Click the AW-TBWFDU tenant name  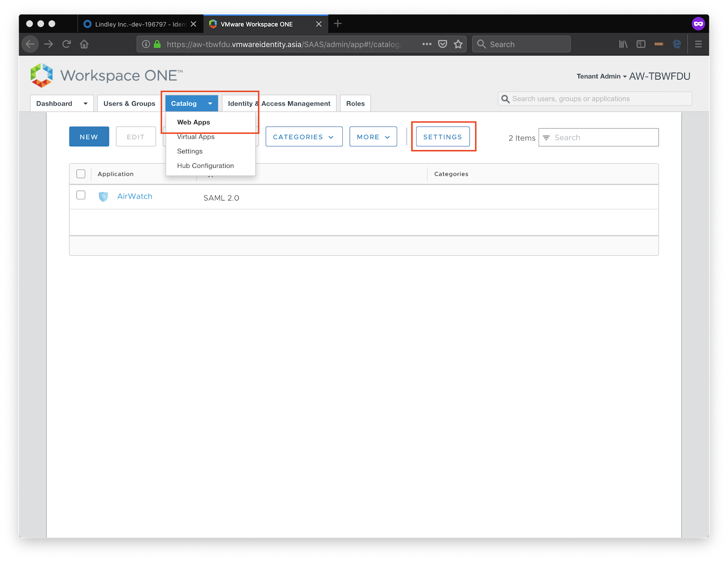tap(660, 76)
